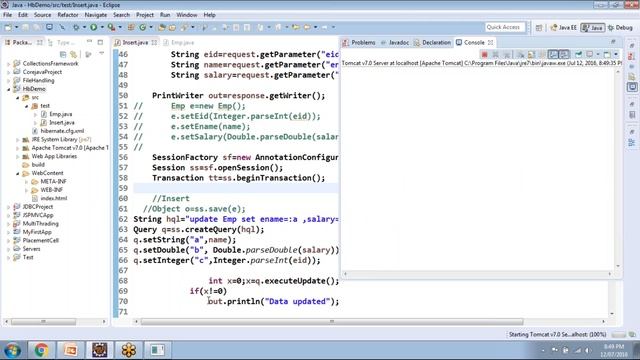Open Chrome from the taskbar
This screenshot has height=360, width=640.
coord(41,350)
